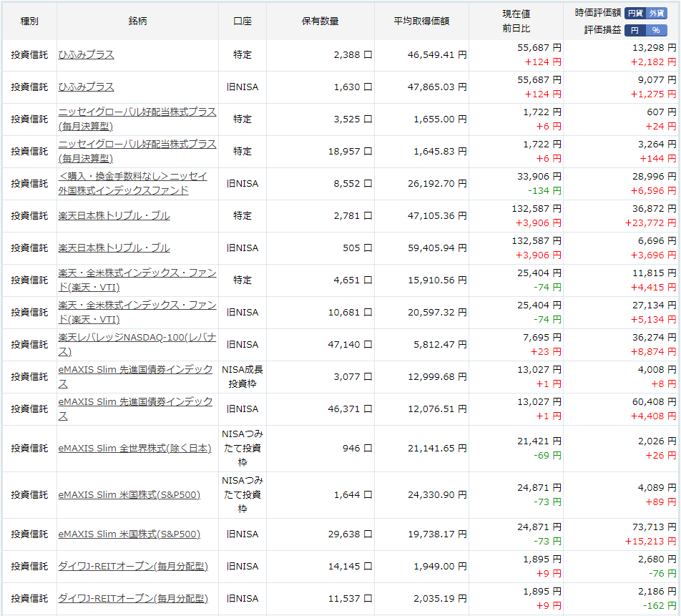Screen dimensions: 681x616
Task: Open ニッセイグローバル好配当株式プラス with 18,957 口
Action: click(x=137, y=151)
